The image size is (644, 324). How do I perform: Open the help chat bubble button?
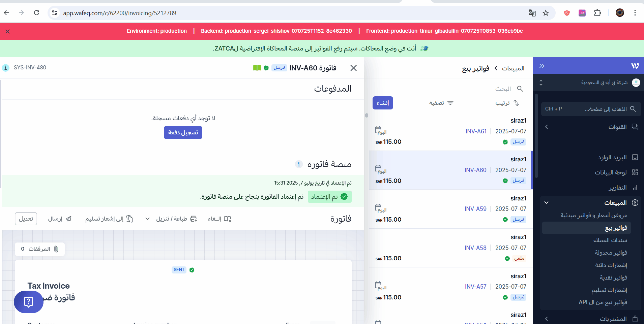tap(29, 302)
